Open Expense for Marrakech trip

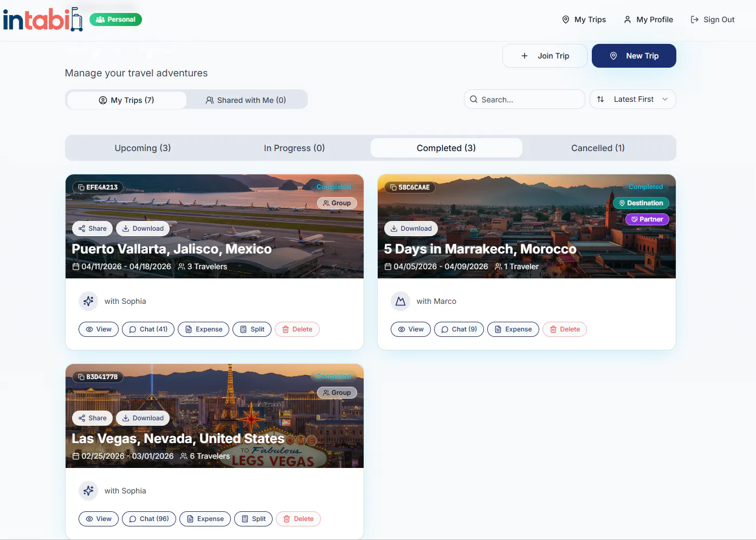(513, 329)
